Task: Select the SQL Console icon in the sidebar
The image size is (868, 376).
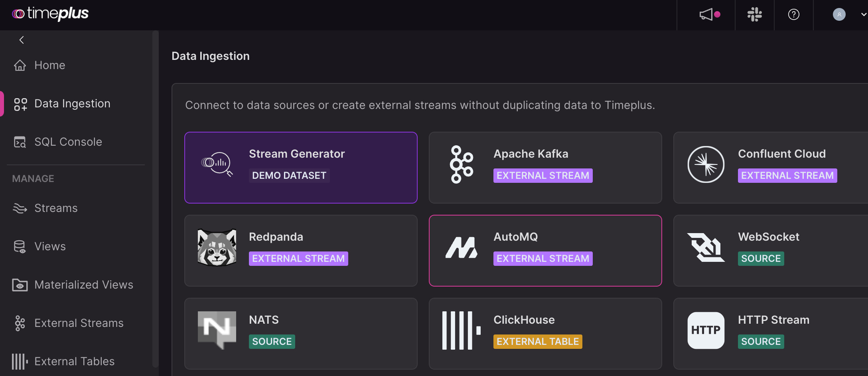Action: point(20,142)
